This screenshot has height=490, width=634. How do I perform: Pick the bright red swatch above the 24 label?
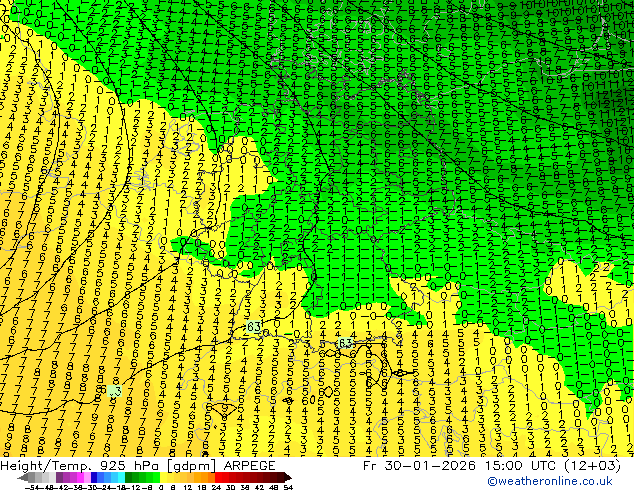218,477
